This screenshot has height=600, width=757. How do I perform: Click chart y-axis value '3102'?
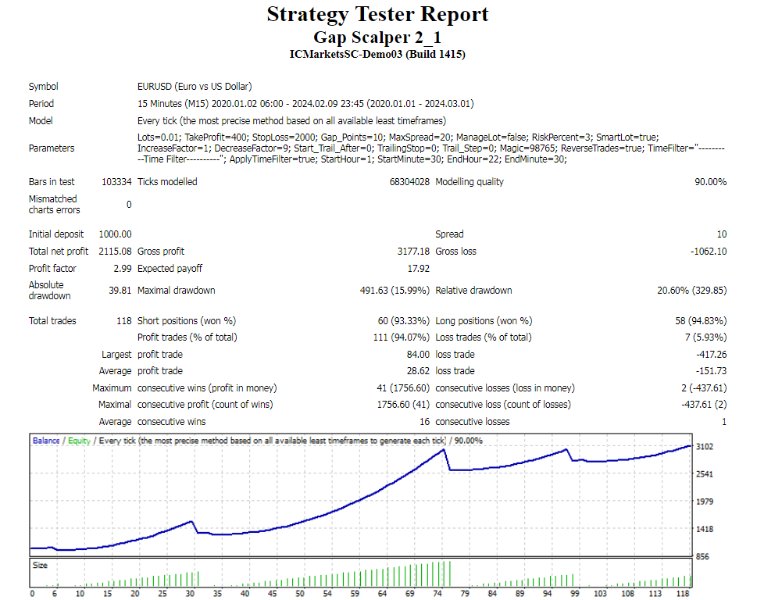[x=704, y=447]
